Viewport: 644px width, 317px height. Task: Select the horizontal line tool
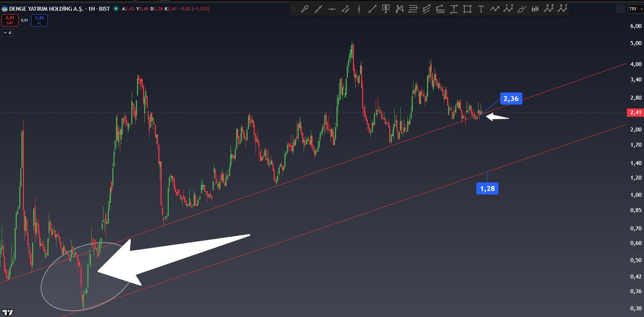click(x=332, y=9)
